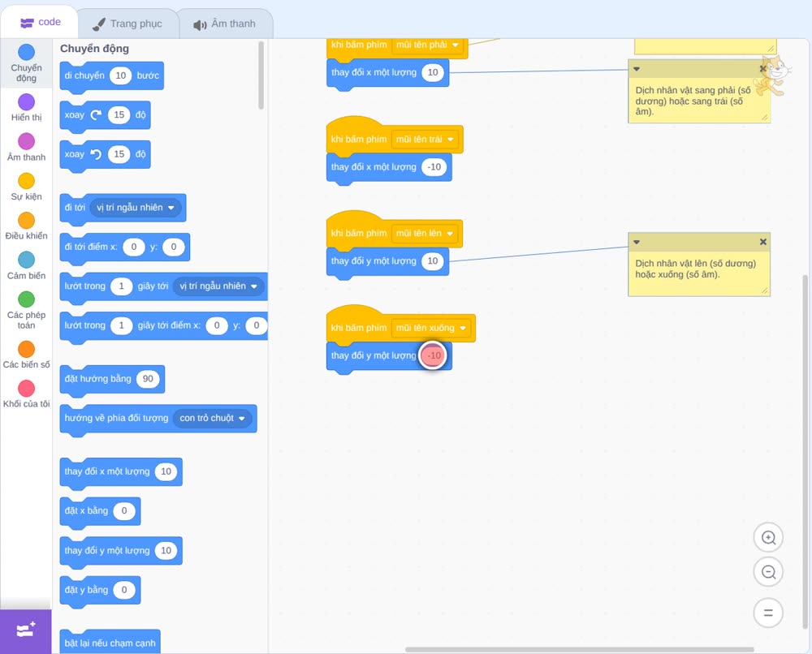This screenshot has height=654, width=812.
Task: Collapse the 'Dịch nhân vật sang phải' comment
Action: [x=637, y=69]
